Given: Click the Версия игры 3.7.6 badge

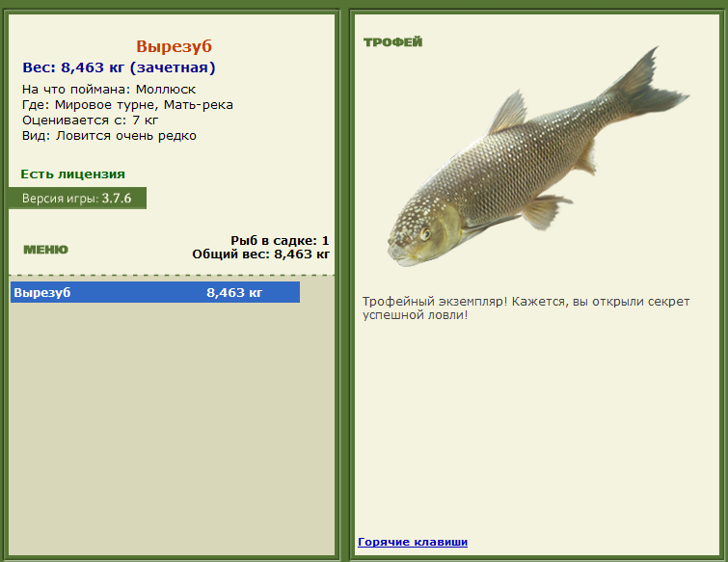Looking at the screenshot, I should coord(77,199).
